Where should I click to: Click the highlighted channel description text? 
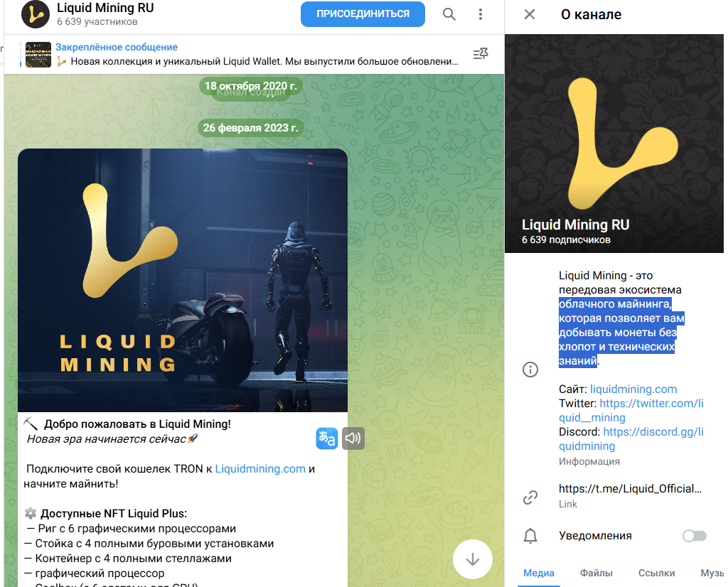pos(621,333)
